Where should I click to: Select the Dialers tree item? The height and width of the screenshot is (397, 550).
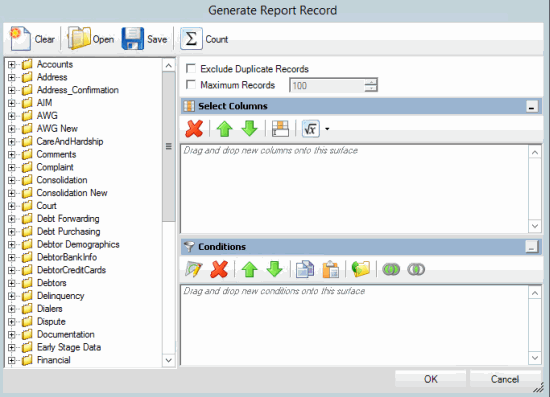tap(49, 309)
